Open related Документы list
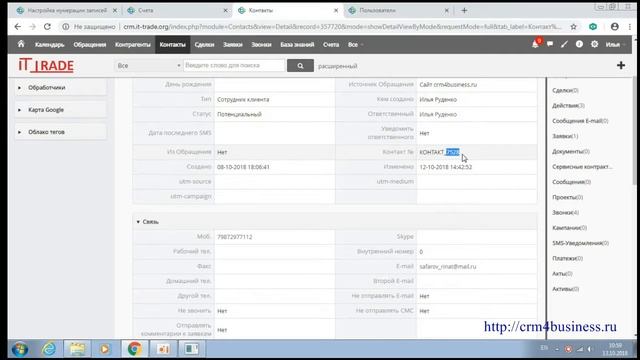The width and height of the screenshot is (640, 360). click(571, 151)
